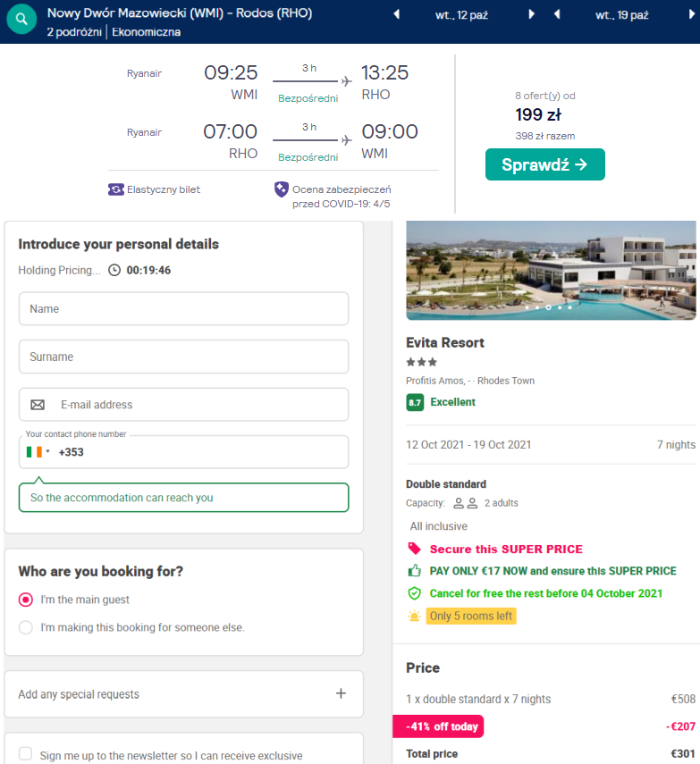Screen dimensions: 700x764
Task: Click the Sprawdź button
Action: point(545,164)
